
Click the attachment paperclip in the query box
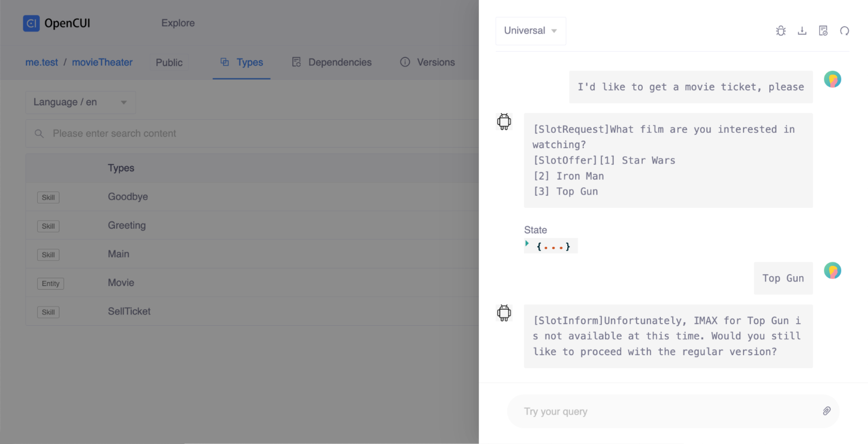827,411
